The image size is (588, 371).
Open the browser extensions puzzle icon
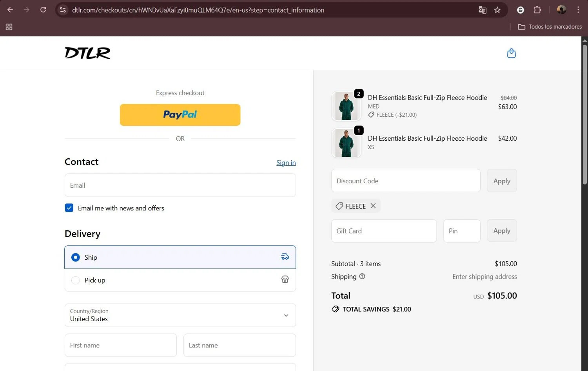pyautogui.click(x=537, y=10)
